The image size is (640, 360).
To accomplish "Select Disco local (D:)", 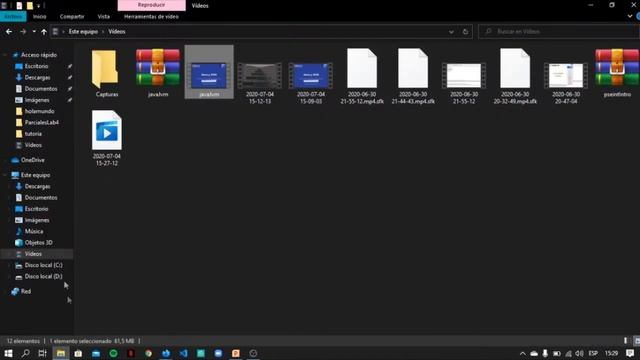I will [x=43, y=276].
